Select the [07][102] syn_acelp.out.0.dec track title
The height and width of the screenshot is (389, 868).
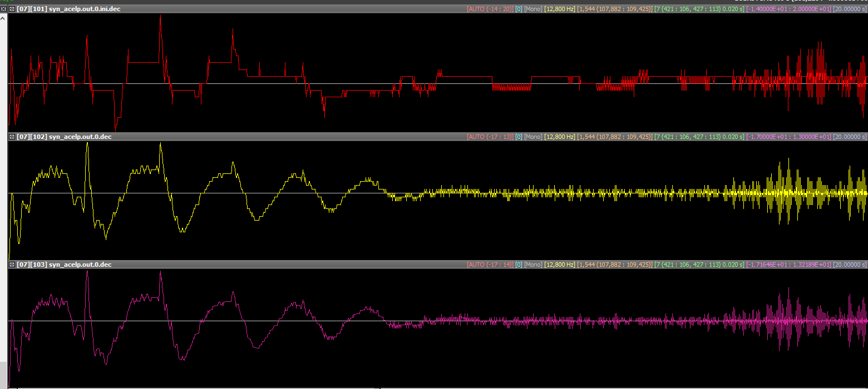pyautogui.click(x=64, y=137)
